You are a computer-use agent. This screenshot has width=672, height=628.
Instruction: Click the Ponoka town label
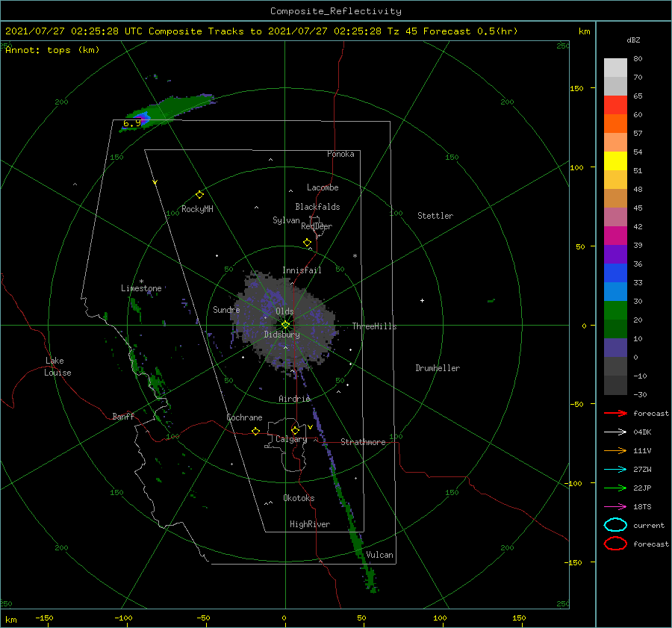pos(340,154)
